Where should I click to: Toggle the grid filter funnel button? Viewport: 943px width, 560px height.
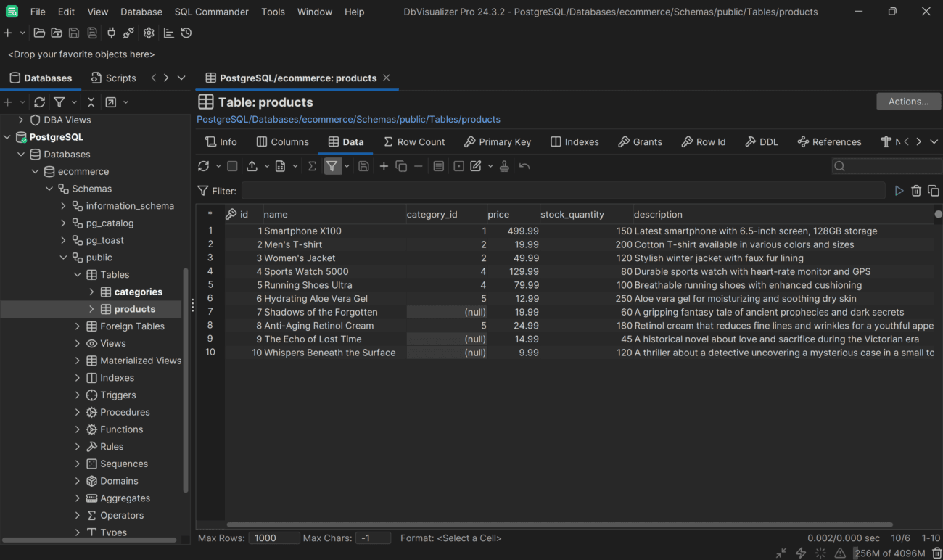(x=332, y=166)
